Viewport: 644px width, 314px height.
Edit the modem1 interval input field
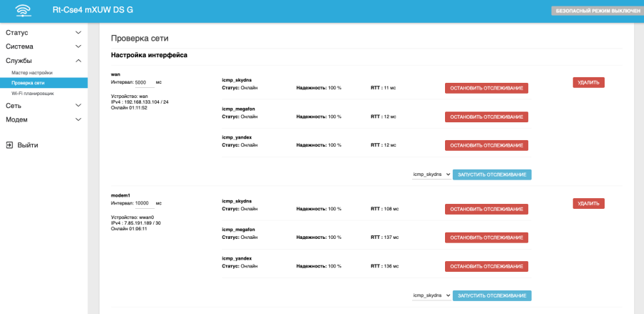point(144,203)
